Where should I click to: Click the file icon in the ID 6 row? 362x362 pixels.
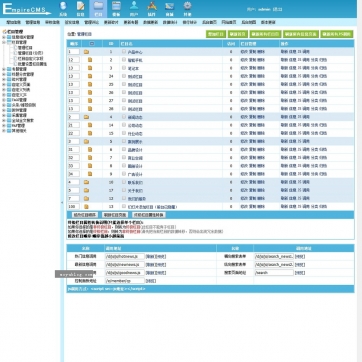point(90,149)
